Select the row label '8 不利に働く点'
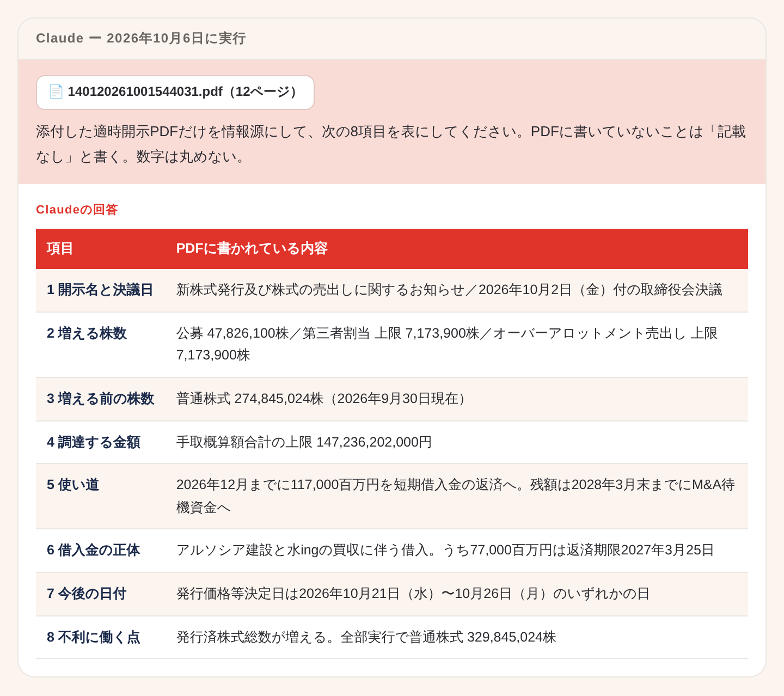Image resolution: width=784 pixels, height=696 pixels. pyautogui.click(x=93, y=637)
